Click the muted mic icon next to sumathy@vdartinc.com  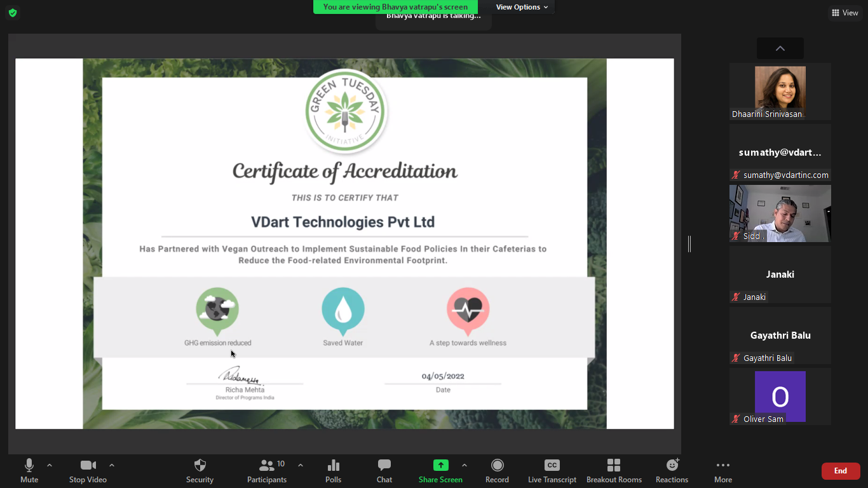(736, 175)
